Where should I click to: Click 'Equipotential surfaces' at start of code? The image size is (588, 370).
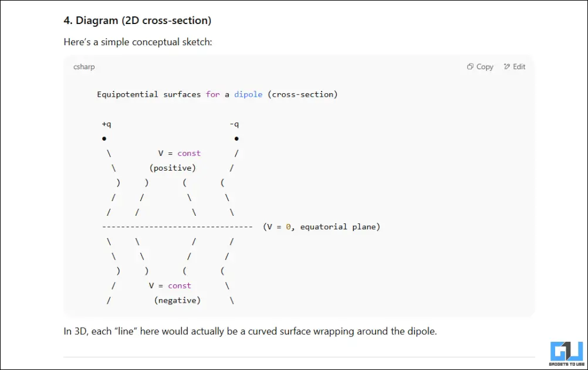pos(149,94)
